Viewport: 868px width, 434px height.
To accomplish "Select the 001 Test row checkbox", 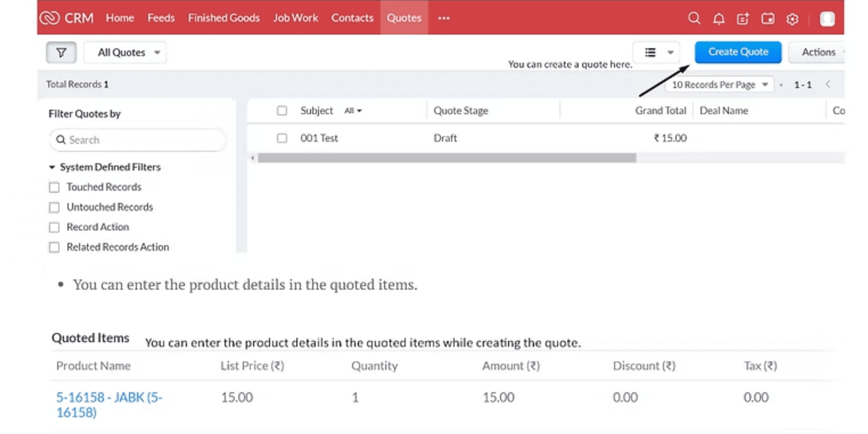I will click(x=282, y=138).
